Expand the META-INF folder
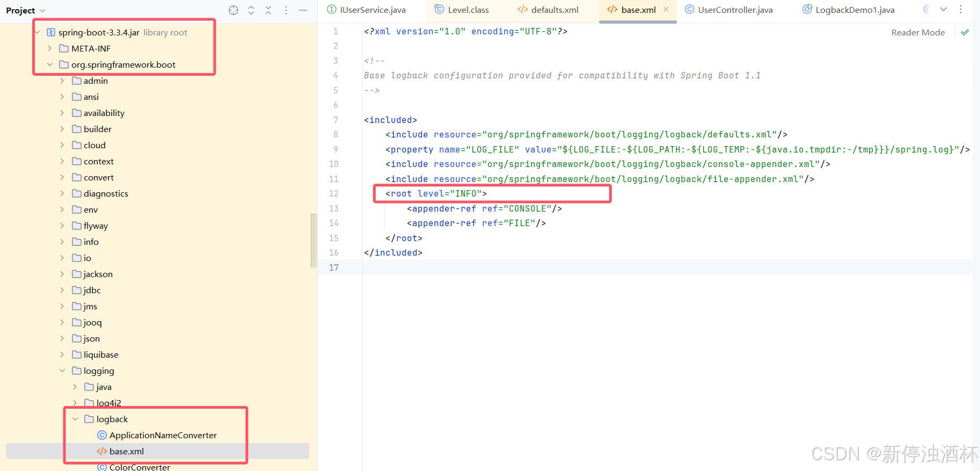 point(50,48)
